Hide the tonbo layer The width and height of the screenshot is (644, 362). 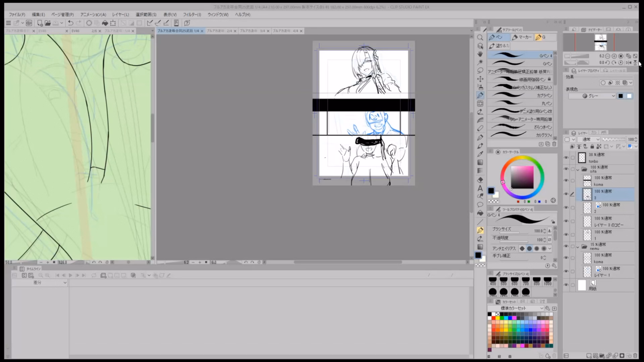[566, 158]
